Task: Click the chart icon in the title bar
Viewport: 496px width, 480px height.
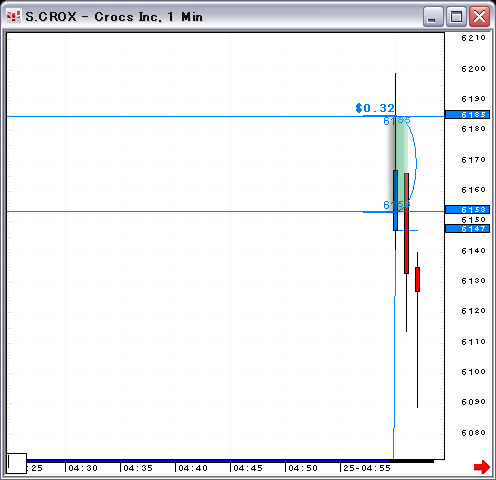Action: pyautogui.click(x=13, y=16)
